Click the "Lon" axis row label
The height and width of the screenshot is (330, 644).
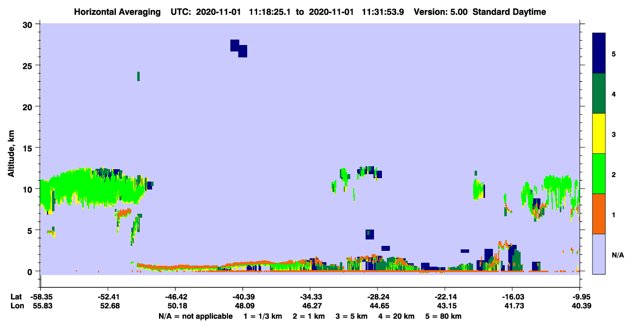17,306
